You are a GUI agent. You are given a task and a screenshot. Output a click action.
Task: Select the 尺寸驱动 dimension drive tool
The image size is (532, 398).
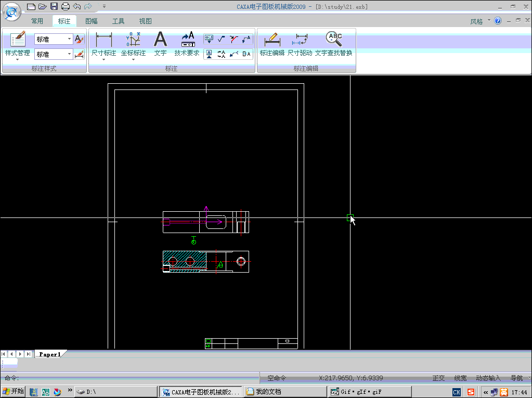click(x=300, y=43)
